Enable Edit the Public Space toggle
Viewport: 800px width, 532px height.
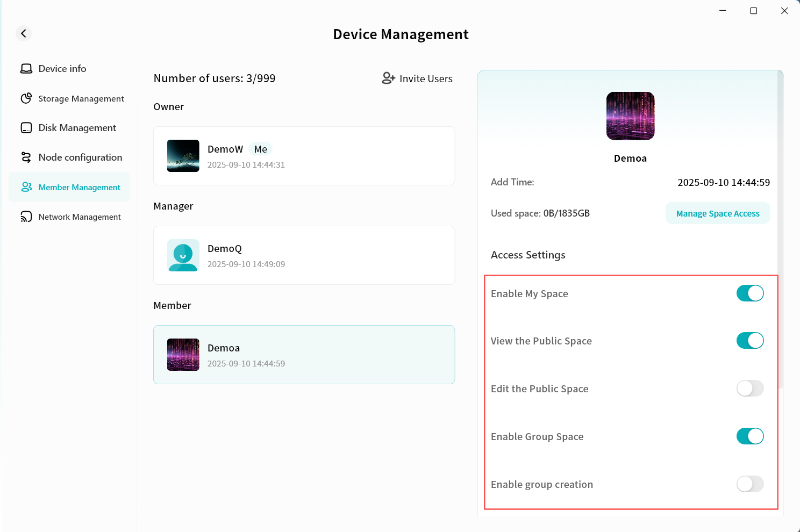tap(749, 389)
